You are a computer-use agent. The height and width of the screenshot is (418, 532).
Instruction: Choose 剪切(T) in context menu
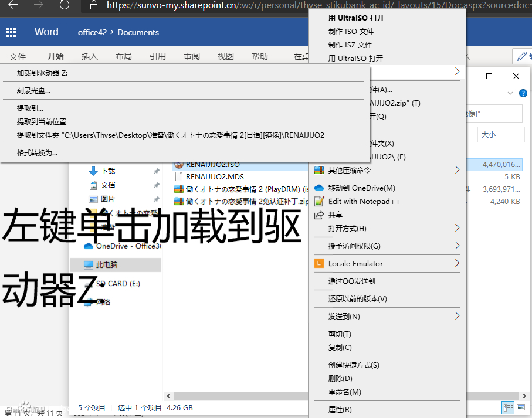click(387, 334)
